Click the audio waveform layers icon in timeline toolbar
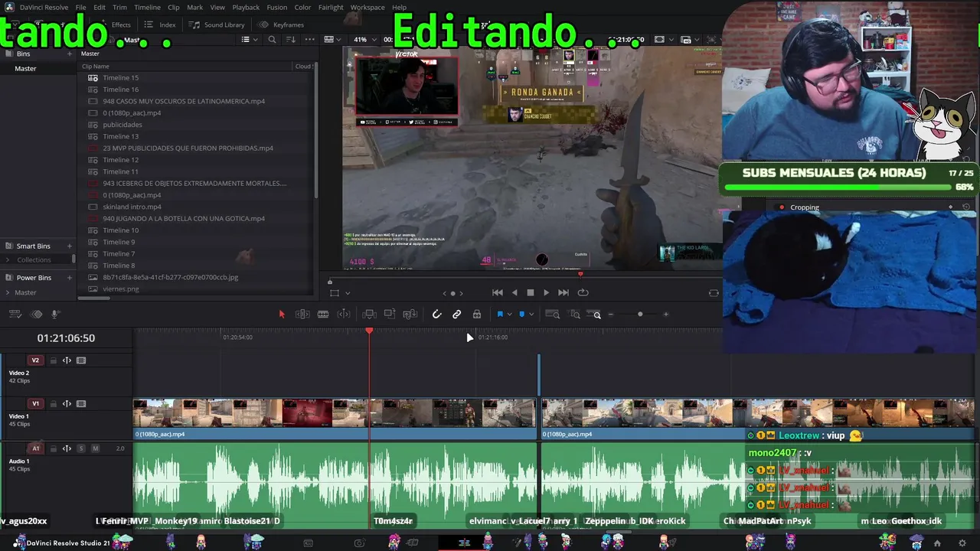The width and height of the screenshot is (980, 551). pyautogui.click(x=36, y=314)
